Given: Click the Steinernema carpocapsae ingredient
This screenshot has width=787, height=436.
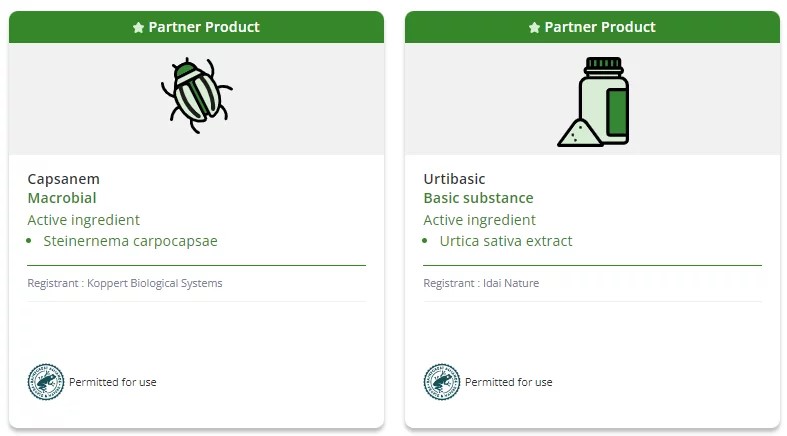Looking at the screenshot, I should tap(130, 241).
